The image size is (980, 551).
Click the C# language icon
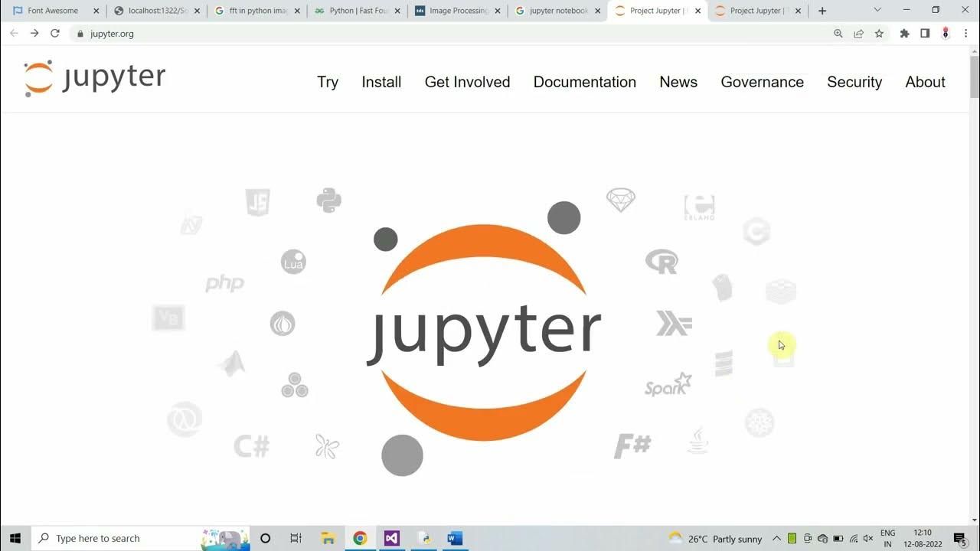252,445
